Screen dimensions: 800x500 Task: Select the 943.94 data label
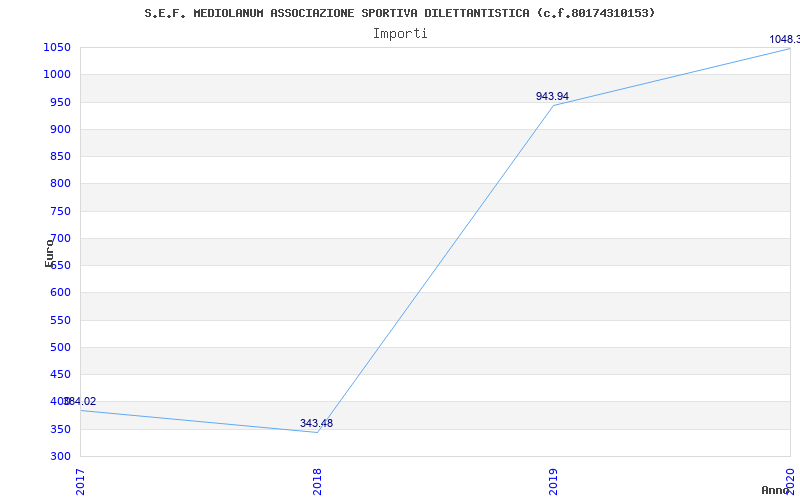552,96
